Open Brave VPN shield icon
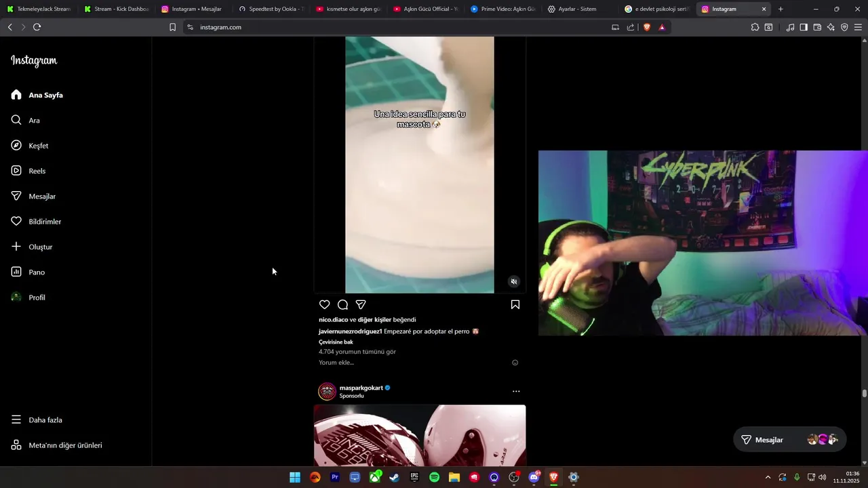 (x=844, y=27)
